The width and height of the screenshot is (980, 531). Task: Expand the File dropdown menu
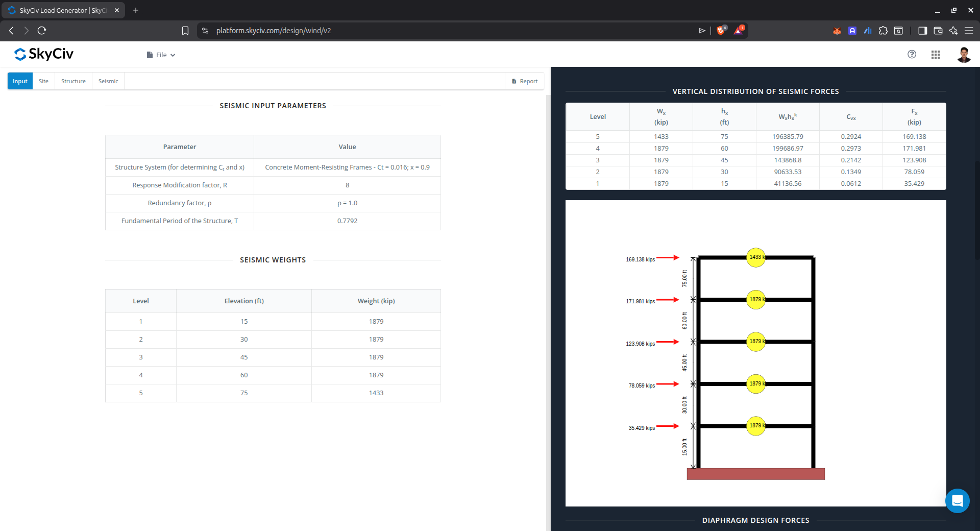click(161, 55)
